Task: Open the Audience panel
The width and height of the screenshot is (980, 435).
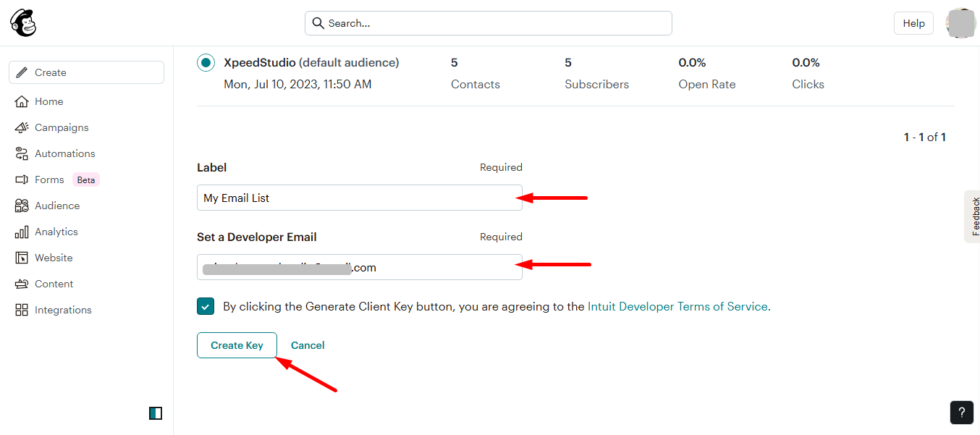Action: click(x=57, y=205)
